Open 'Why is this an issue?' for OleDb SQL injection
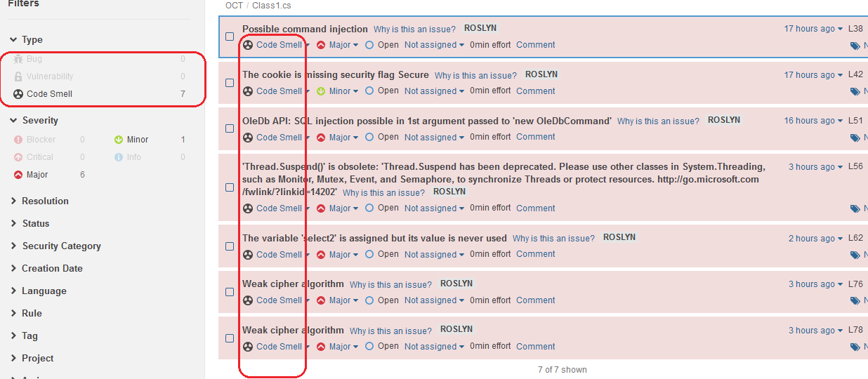The image size is (868, 379). pos(658,121)
